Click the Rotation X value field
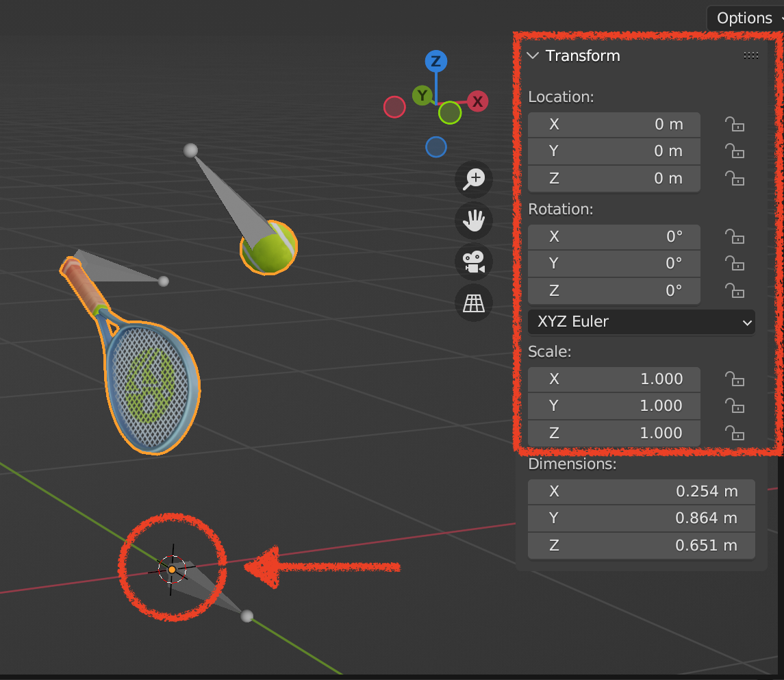The height and width of the screenshot is (680, 784). 614,236
